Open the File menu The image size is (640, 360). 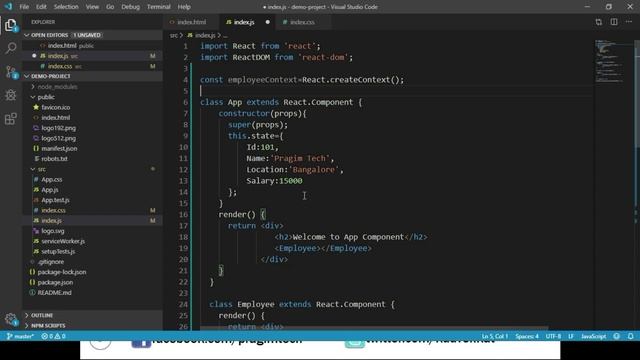tap(24, 7)
